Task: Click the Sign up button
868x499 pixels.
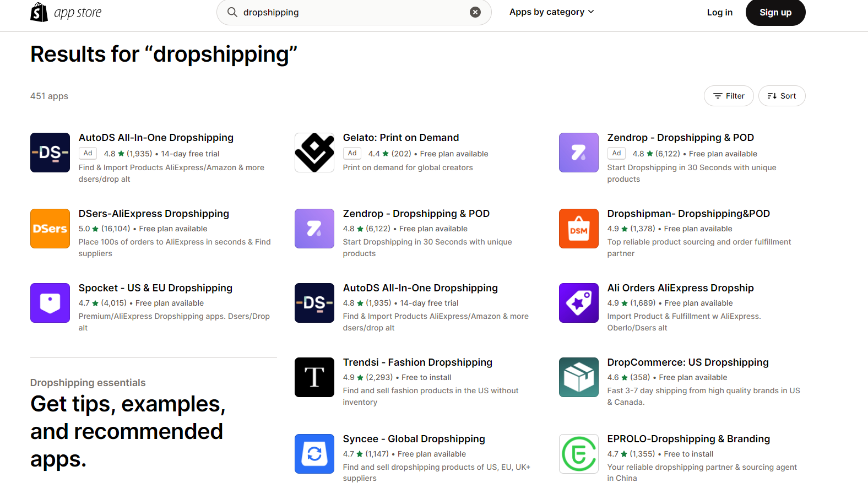Action: tap(775, 12)
